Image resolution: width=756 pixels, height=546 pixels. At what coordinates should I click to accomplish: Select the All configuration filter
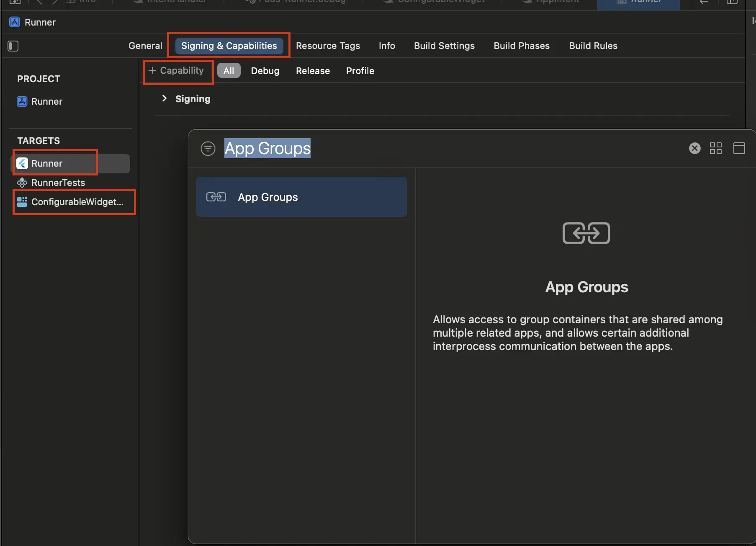click(x=229, y=71)
